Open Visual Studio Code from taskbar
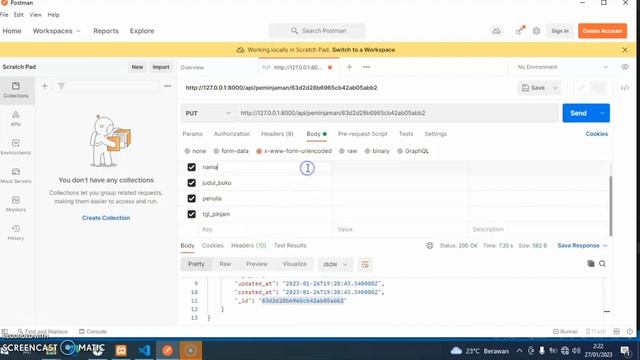640x360 pixels. [144, 350]
